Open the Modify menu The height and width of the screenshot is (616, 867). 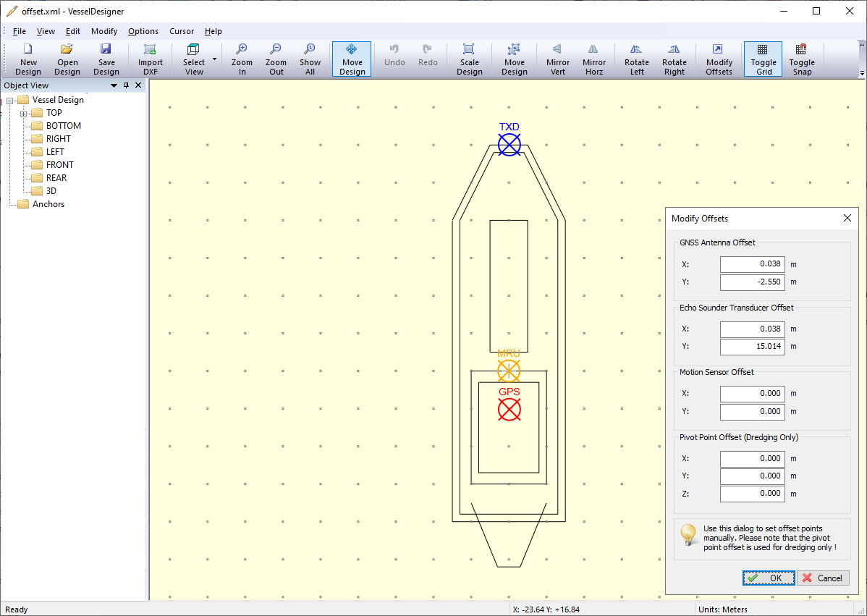pyautogui.click(x=104, y=31)
